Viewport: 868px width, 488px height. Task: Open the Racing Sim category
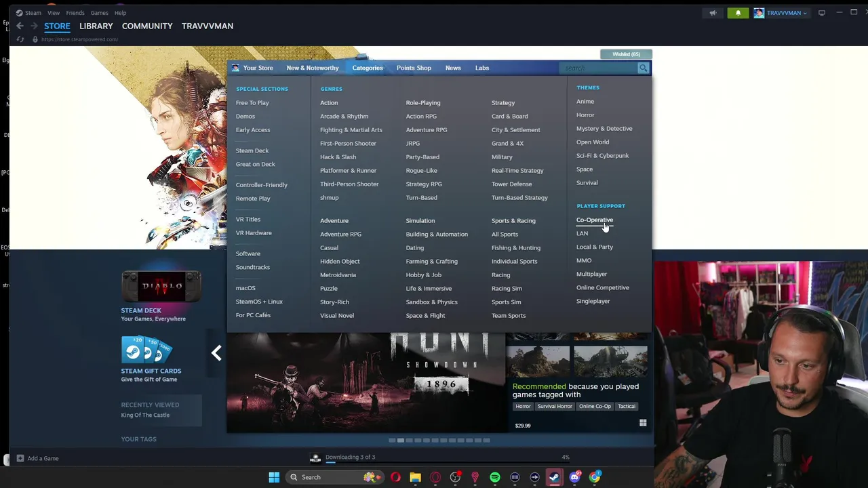point(507,288)
